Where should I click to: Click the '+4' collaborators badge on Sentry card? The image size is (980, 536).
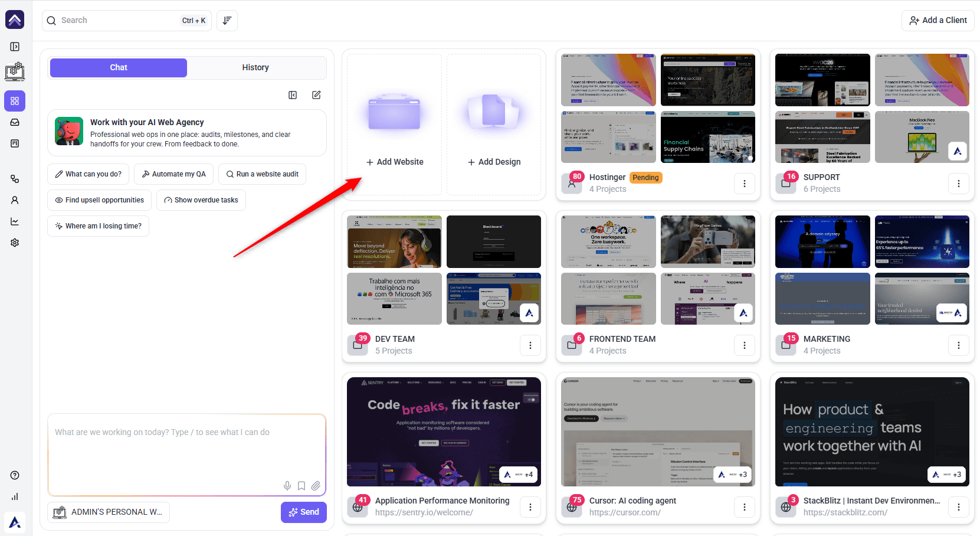pos(519,475)
